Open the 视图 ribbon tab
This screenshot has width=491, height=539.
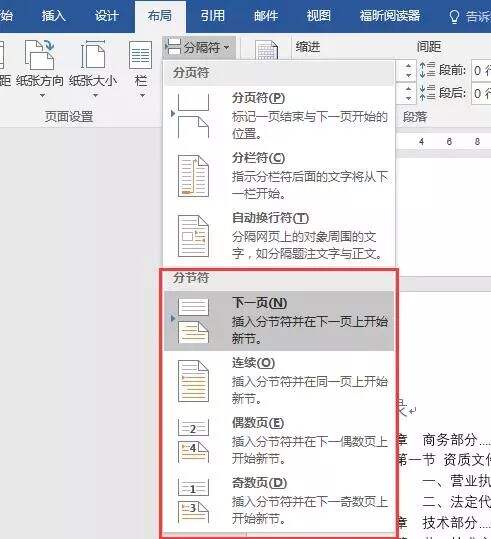click(x=319, y=16)
